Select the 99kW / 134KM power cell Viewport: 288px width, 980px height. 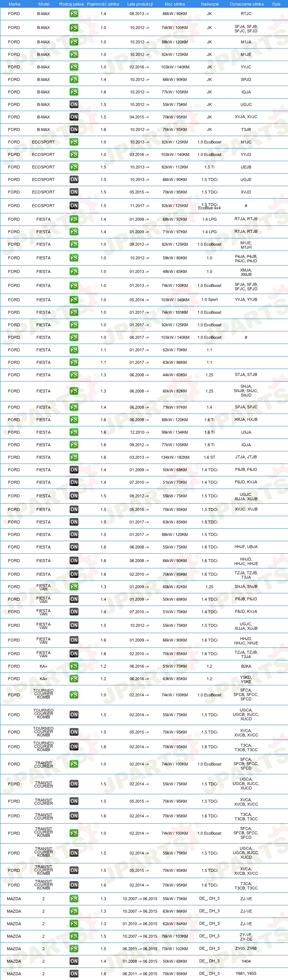(x=175, y=433)
